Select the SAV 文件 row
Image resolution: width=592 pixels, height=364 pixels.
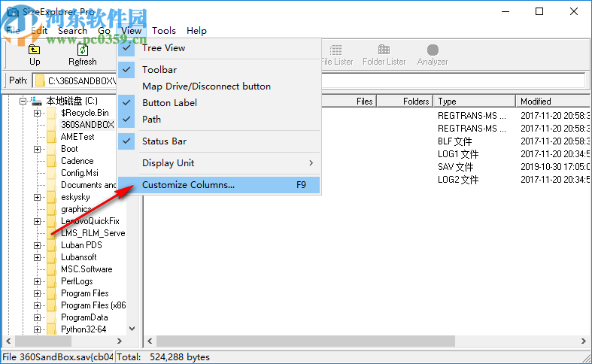[x=455, y=167]
